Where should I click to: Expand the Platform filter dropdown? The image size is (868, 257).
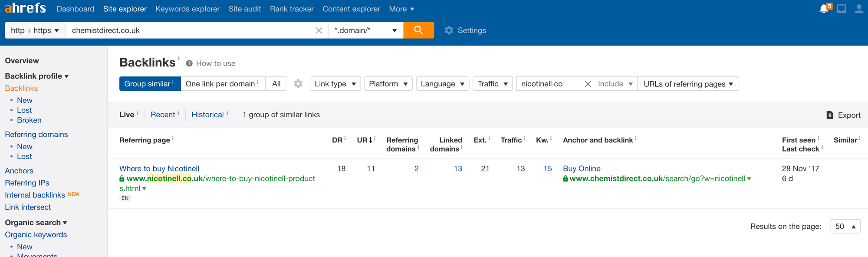point(388,84)
